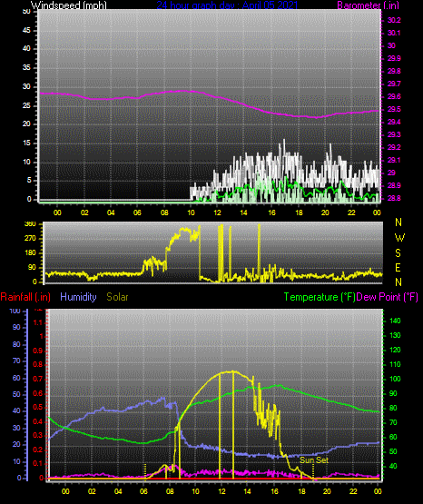Click the W compass direction label
423x504 pixels.
pyautogui.click(x=399, y=238)
